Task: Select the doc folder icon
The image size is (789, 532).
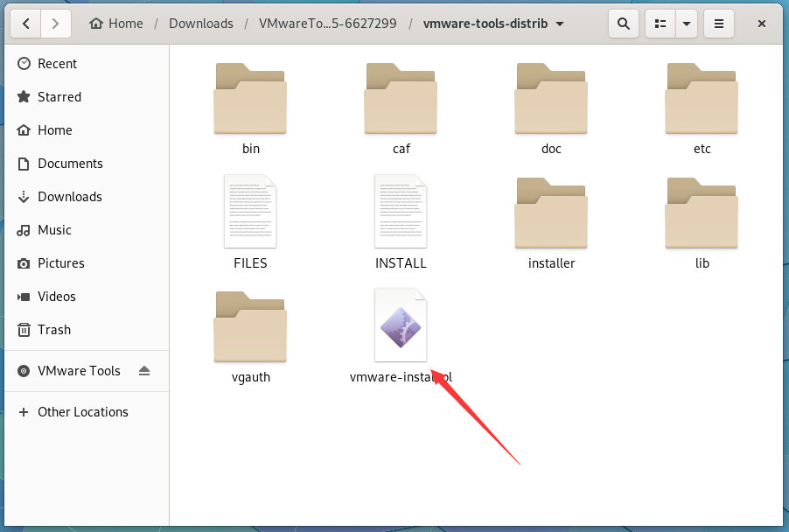Action: point(551,98)
